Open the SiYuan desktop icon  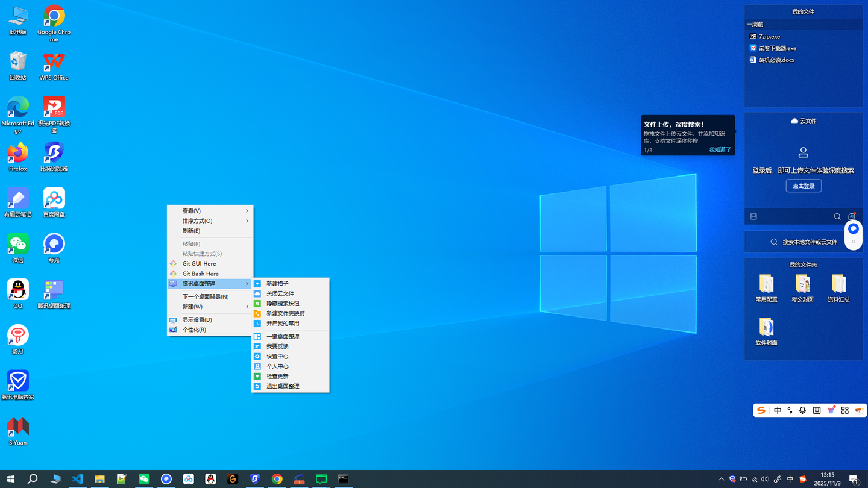click(18, 427)
